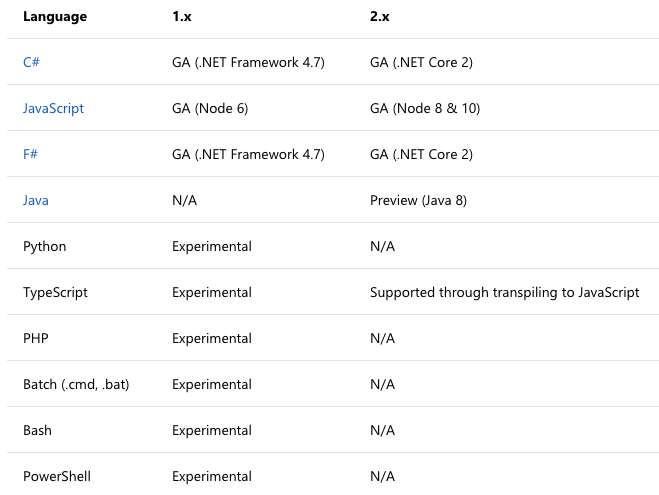The width and height of the screenshot is (659, 495).
Task: Click the PowerShell row label
Action: [57, 476]
